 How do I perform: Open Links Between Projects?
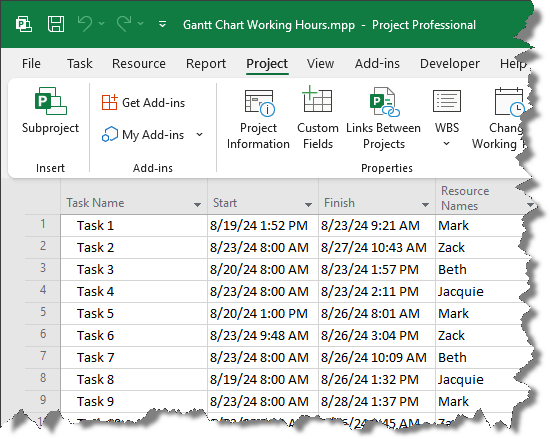(x=383, y=119)
